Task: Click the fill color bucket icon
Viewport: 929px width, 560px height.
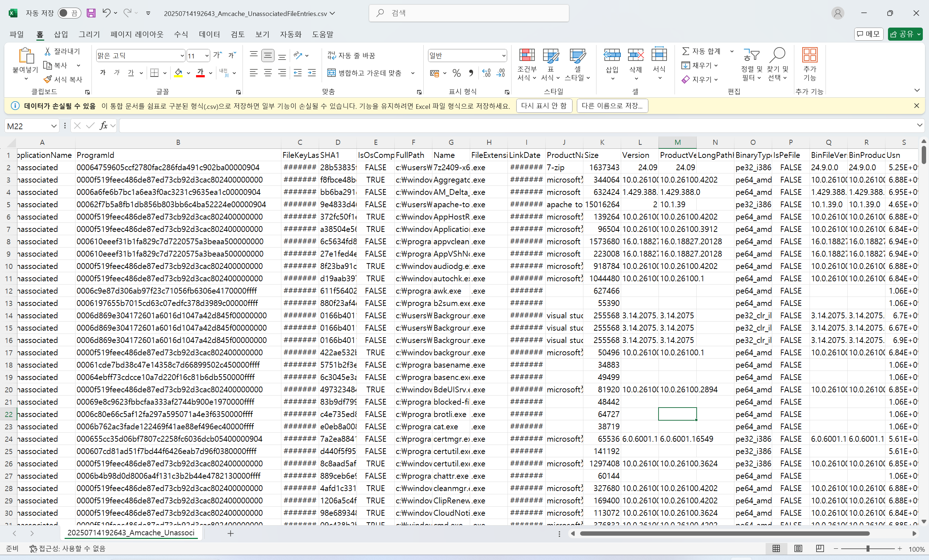Action: tap(178, 73)
